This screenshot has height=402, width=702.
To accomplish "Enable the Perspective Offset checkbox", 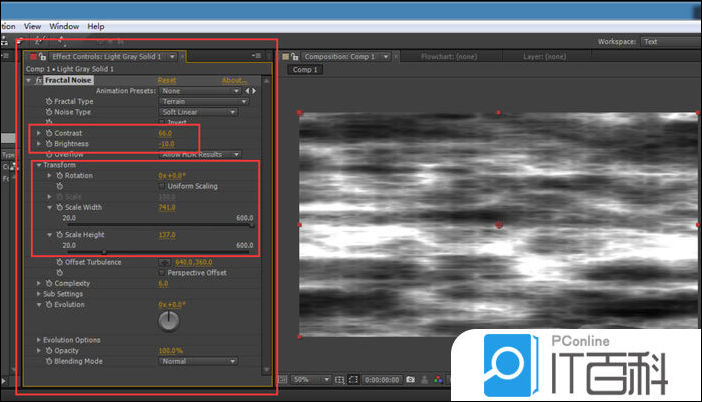I will point(162,273).
